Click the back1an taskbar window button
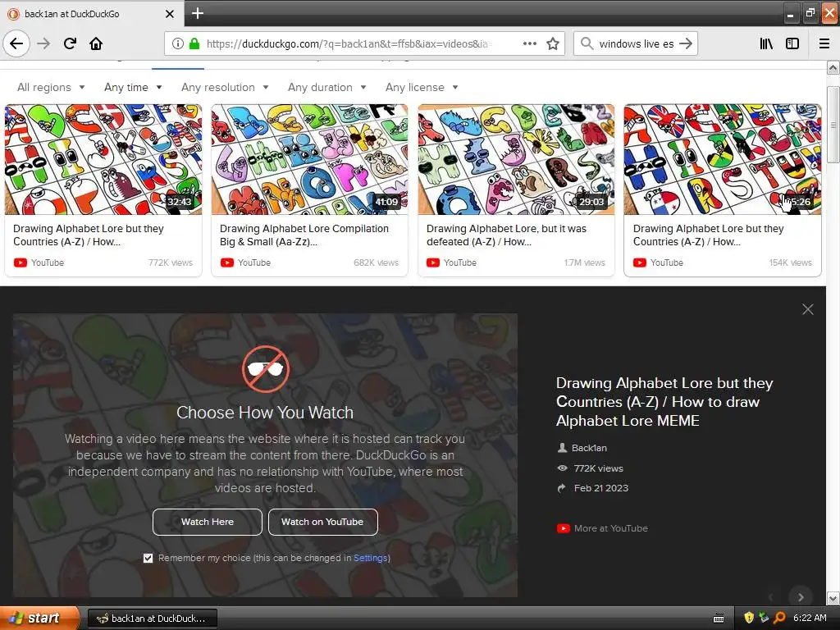Image resolution: width=840 pixels, height=630 pixels. (153, 619)
